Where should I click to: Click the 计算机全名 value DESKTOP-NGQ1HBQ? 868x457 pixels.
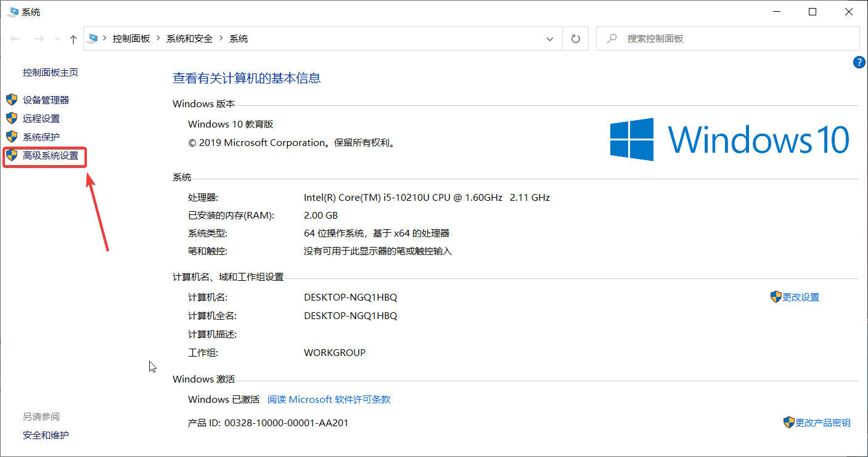click(x=350, y=315)
